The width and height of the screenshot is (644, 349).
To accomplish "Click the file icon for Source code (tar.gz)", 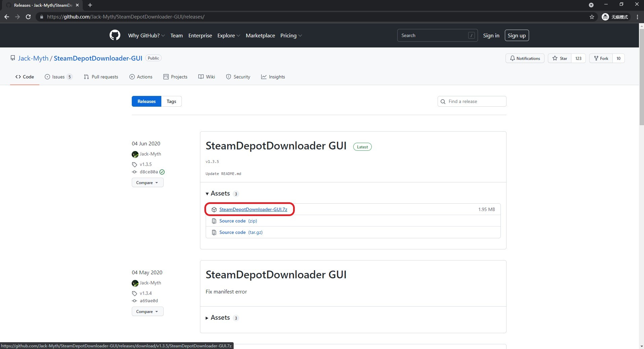I will [x=214, y=233].
